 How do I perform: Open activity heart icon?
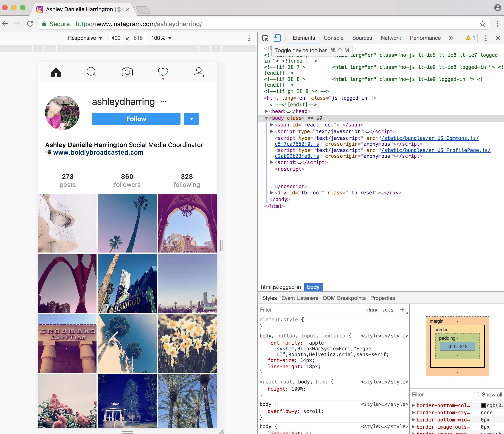[x=163, y=72]
